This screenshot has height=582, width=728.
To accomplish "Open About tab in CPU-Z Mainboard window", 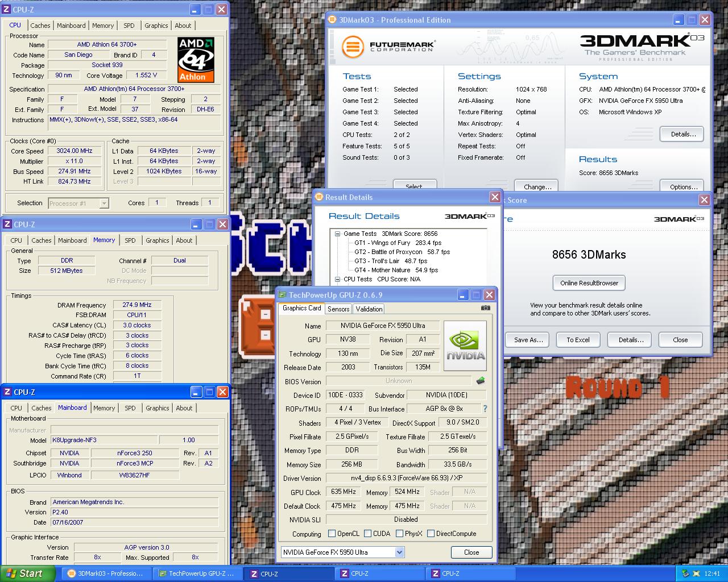I will [x=184, y=408].
